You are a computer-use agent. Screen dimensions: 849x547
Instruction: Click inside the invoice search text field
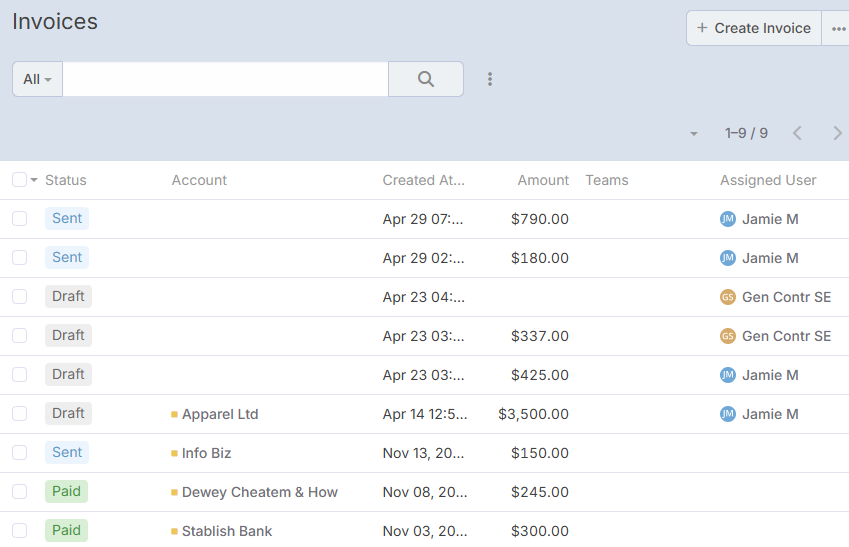pos(225,79)
